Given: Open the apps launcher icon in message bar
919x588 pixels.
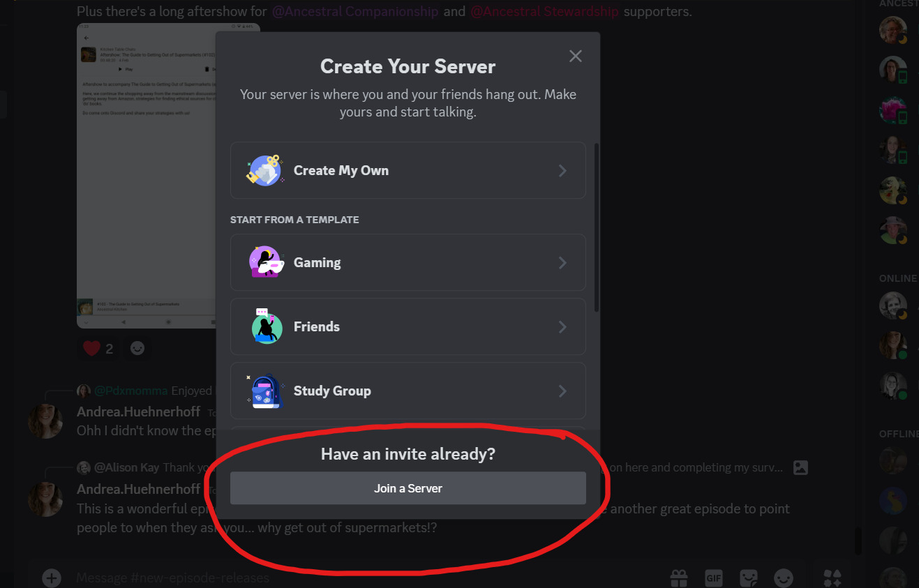Looking at the screenshot, I should click(x=832, y=578).
